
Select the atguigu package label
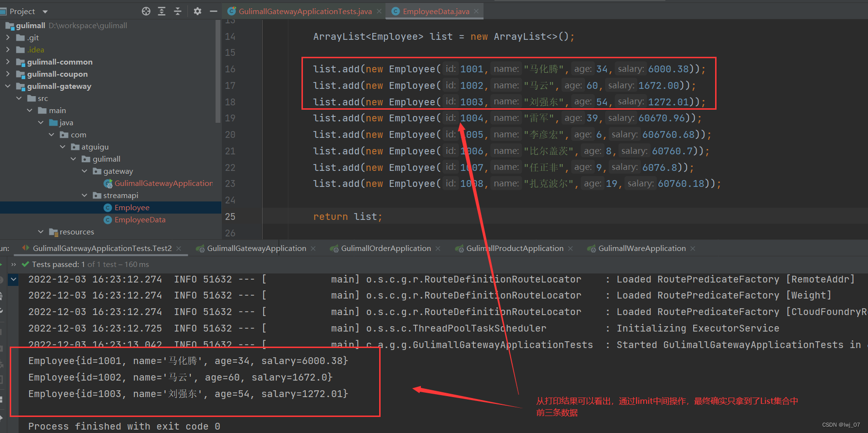point(95,147)
